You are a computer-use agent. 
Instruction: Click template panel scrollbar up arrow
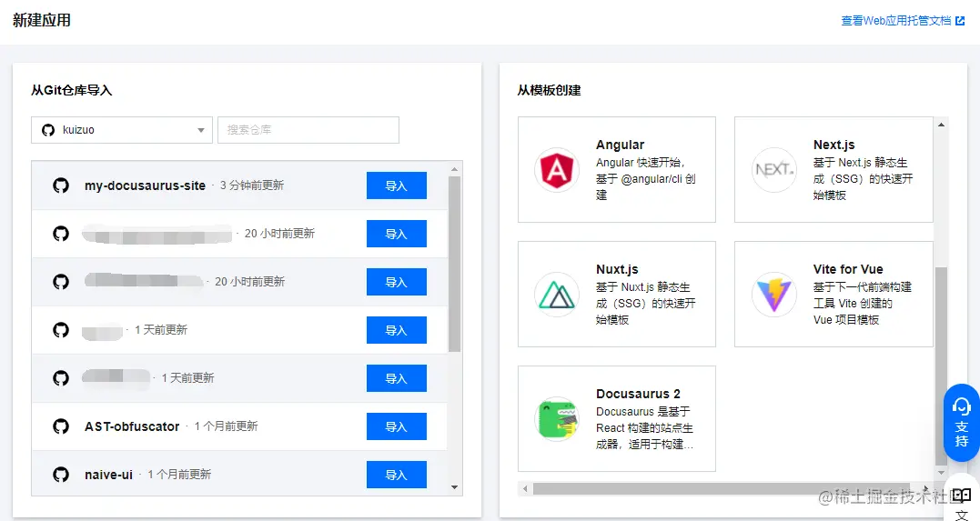(x=941, y=125)
